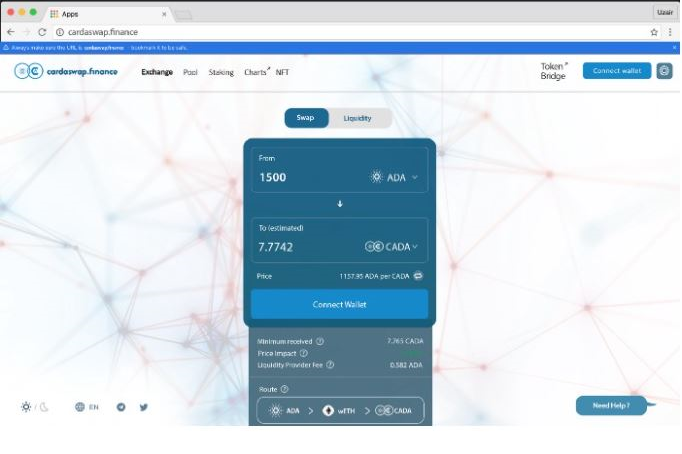Open the ADA token dropdown
Viewport: 682px width, 454px height.
[x=394, y=177]
